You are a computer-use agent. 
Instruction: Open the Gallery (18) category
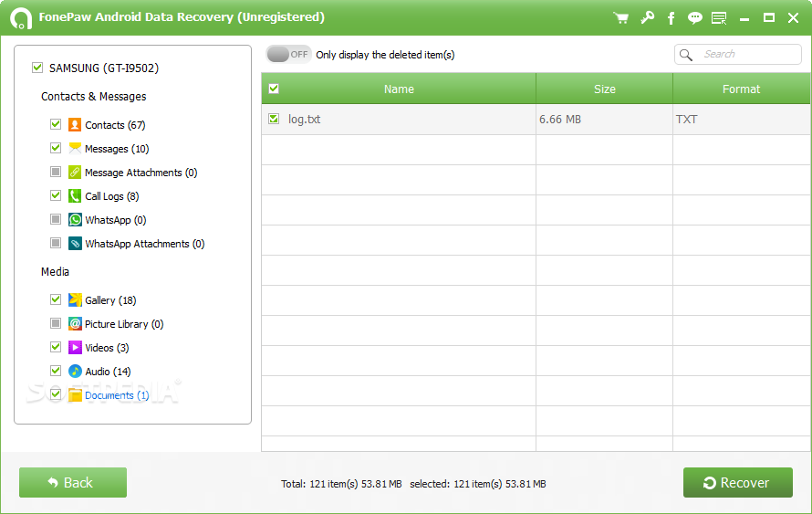point(110,300)
